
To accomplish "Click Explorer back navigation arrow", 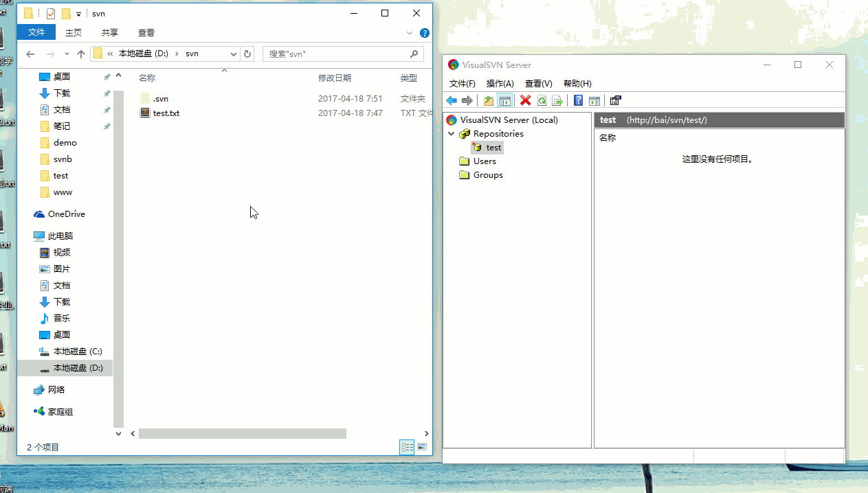I will (30, 54).
